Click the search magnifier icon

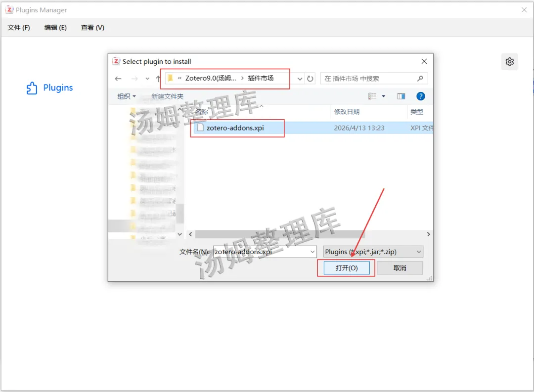[x=420, y=79]
